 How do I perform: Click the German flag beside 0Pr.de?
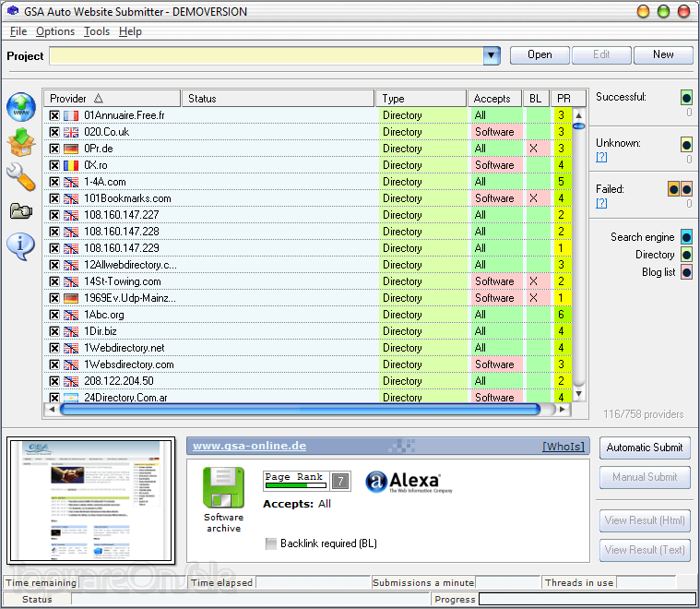point(71,149)
